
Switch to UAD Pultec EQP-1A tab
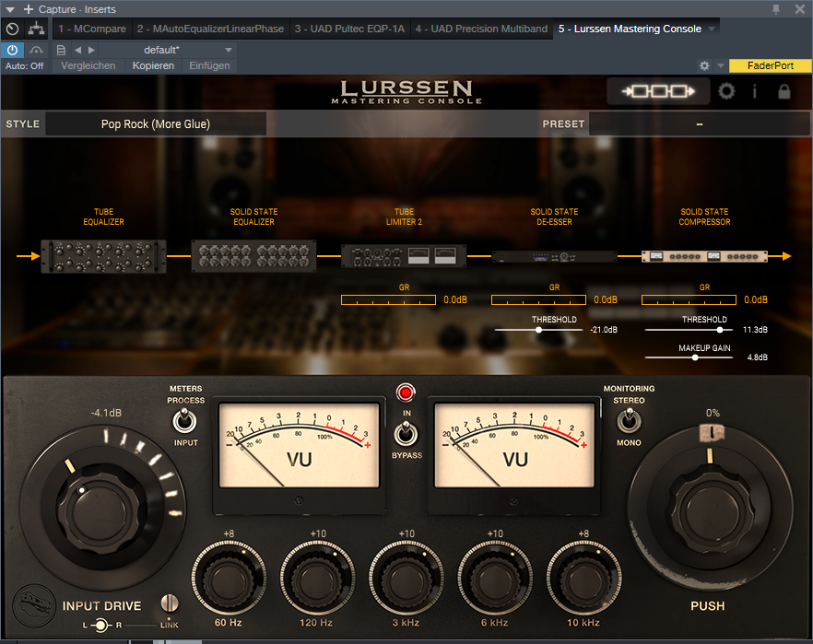349,29
